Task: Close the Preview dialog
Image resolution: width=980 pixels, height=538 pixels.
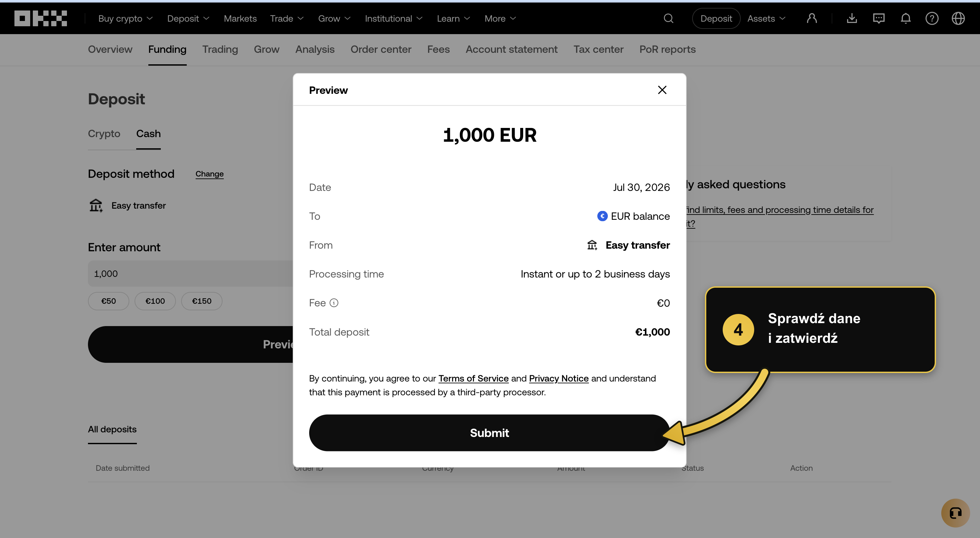Action: 662,90
